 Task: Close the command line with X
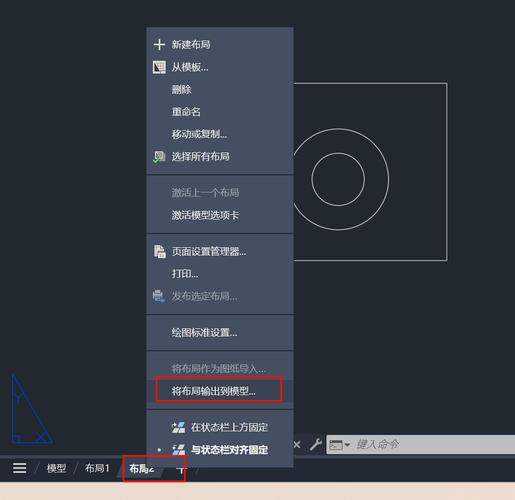click(x=297, y=444)
